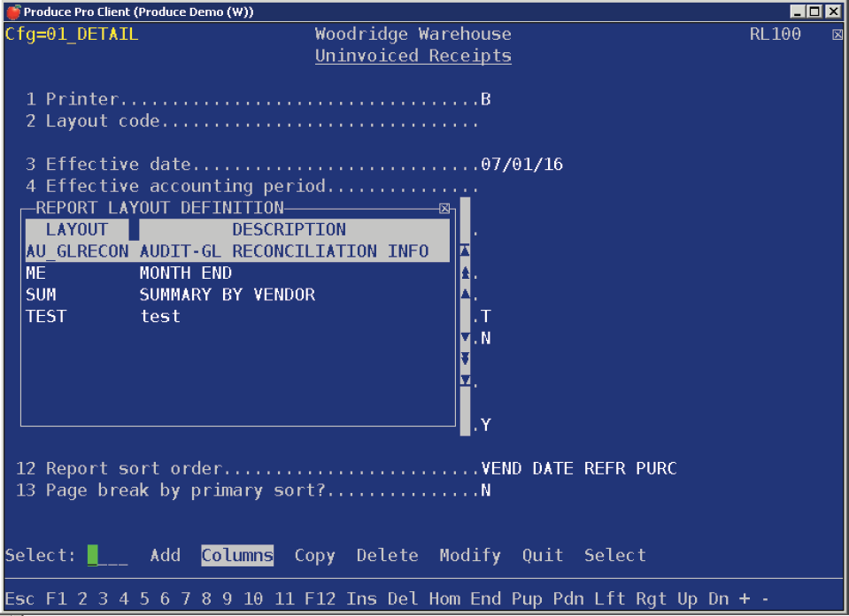This screenshot has height=616, width=849.
Task: Choose the Delete command
Action: coord(387,555)
